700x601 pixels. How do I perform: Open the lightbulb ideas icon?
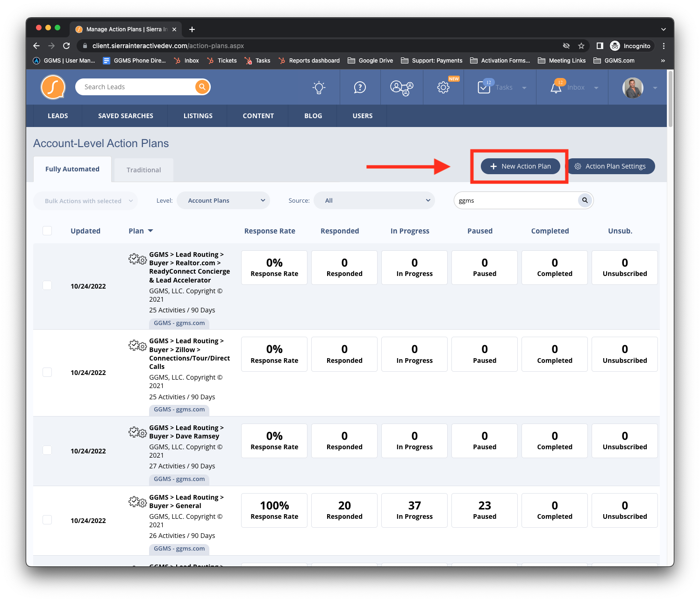click(x=319, y=87)
